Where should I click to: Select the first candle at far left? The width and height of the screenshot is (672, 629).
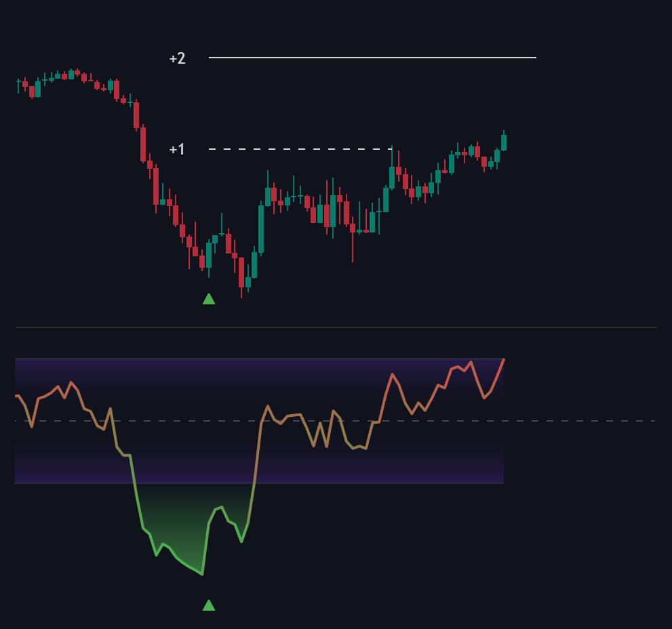click(19, 83)
